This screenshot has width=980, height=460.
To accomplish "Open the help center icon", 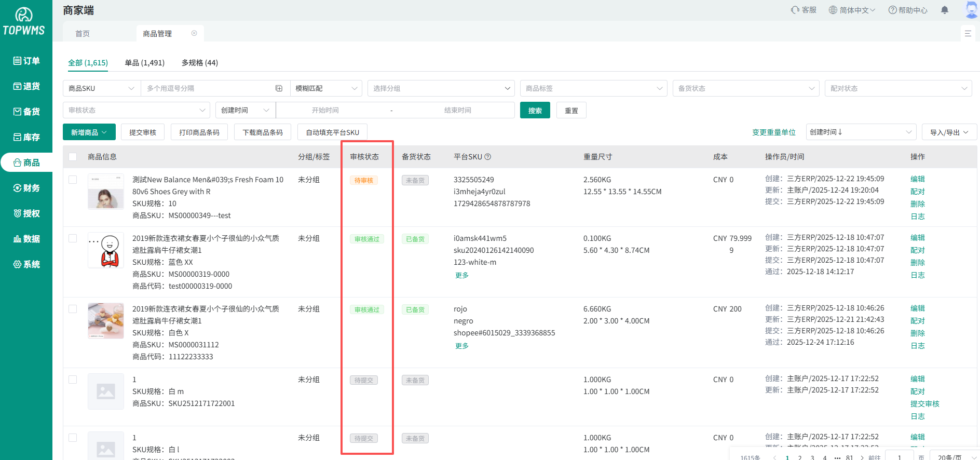I will 892,10.
